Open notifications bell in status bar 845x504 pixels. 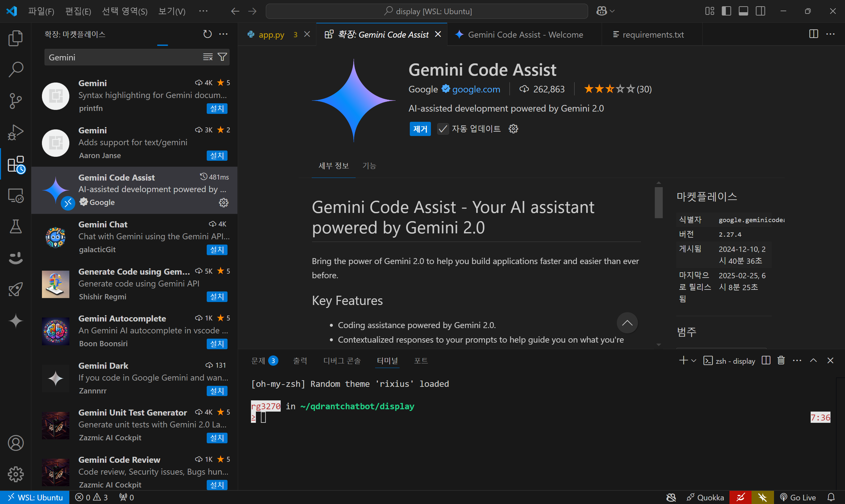click(x=831, y=497)
